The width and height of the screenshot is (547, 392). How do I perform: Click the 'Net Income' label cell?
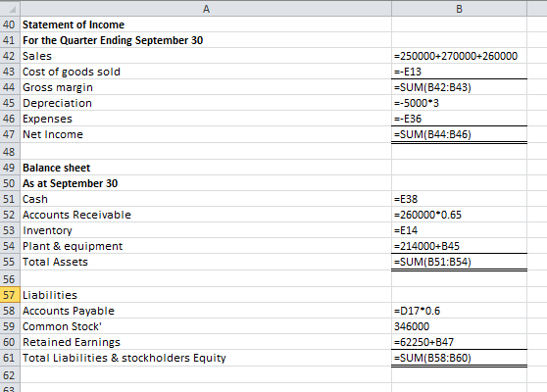206,134
